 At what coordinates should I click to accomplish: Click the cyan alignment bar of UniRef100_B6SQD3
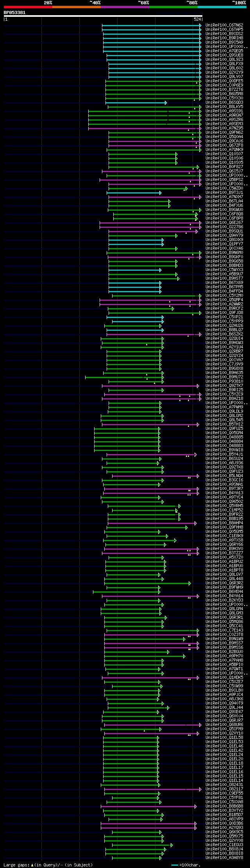[136, 103]
